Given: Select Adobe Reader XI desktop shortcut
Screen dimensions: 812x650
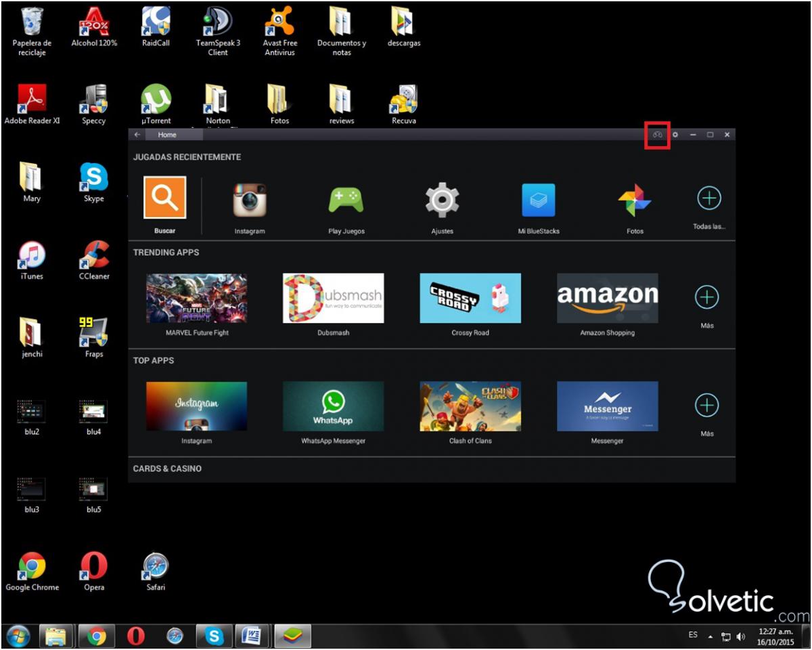Looking at the screenshot, I should point(32,105).
